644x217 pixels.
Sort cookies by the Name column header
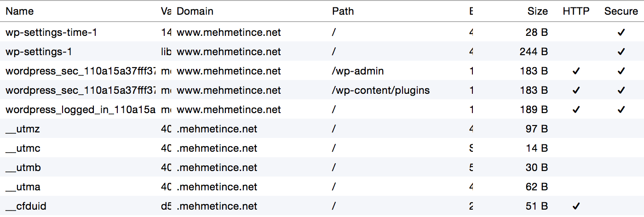[x=20, y=11]
